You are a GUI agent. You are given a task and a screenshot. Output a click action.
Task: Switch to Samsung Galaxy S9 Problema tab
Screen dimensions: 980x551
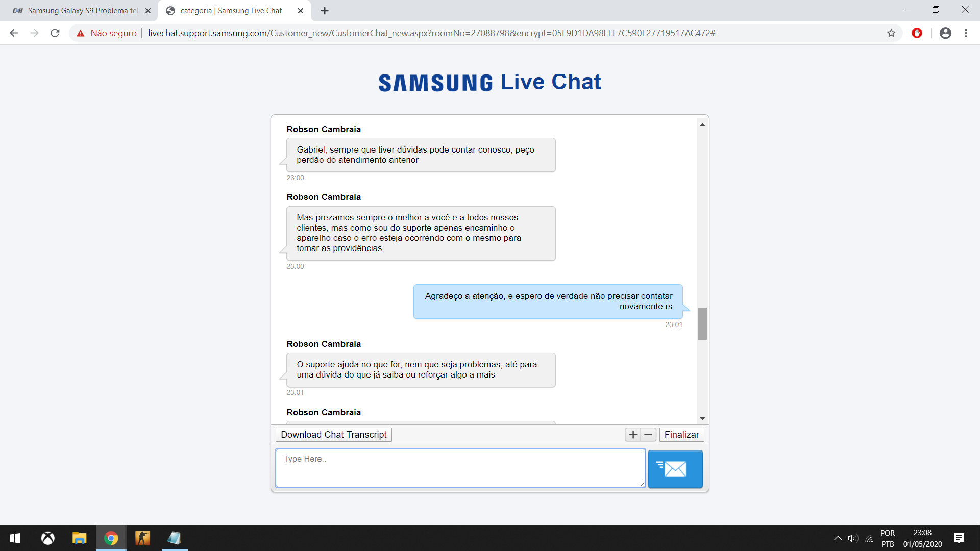(x=79, y=11)
